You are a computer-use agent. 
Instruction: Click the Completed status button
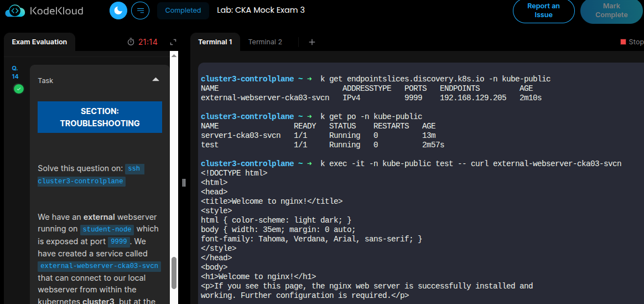tap(183, 11)
